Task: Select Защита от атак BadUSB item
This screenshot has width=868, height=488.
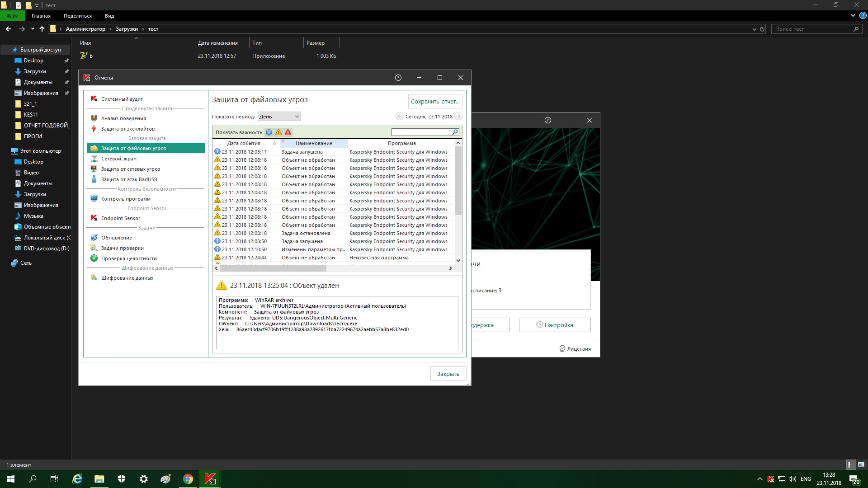Action: [x=129, y=179]
